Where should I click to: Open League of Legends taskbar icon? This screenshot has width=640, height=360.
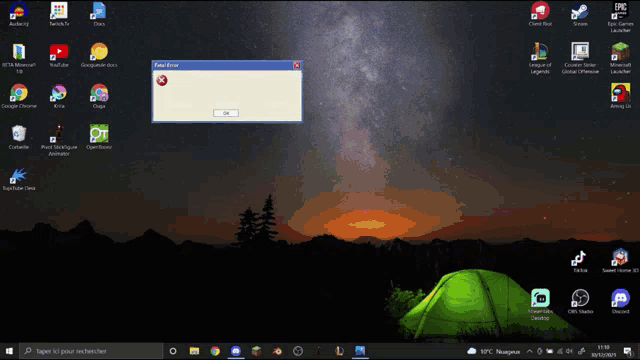click(x=339, y=351)
